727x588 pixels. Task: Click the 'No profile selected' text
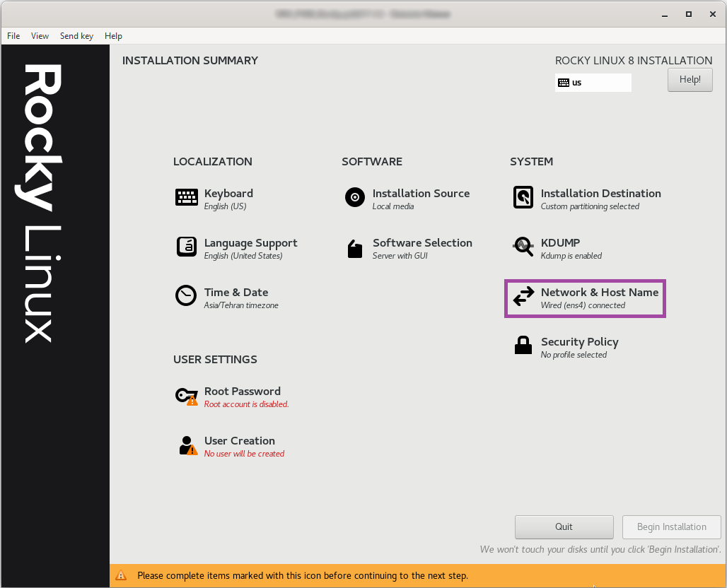pyautogui.click(x=574, y=355)
